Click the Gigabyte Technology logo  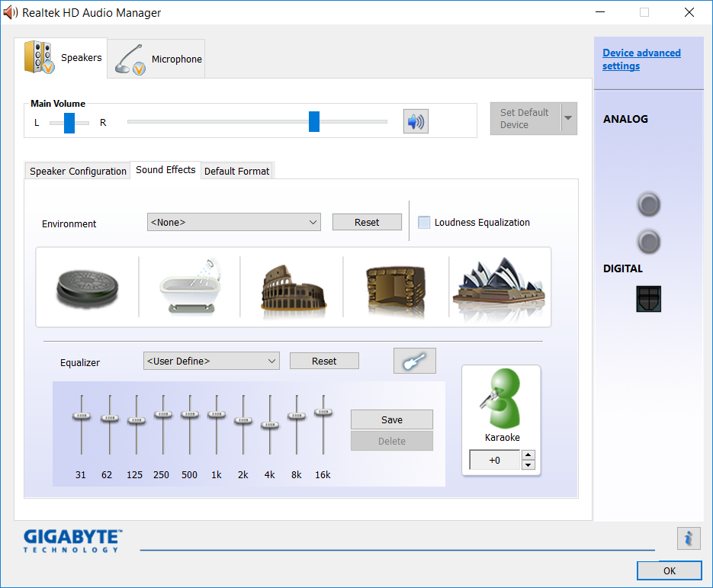pyautogui.click(x=72, y=540)
